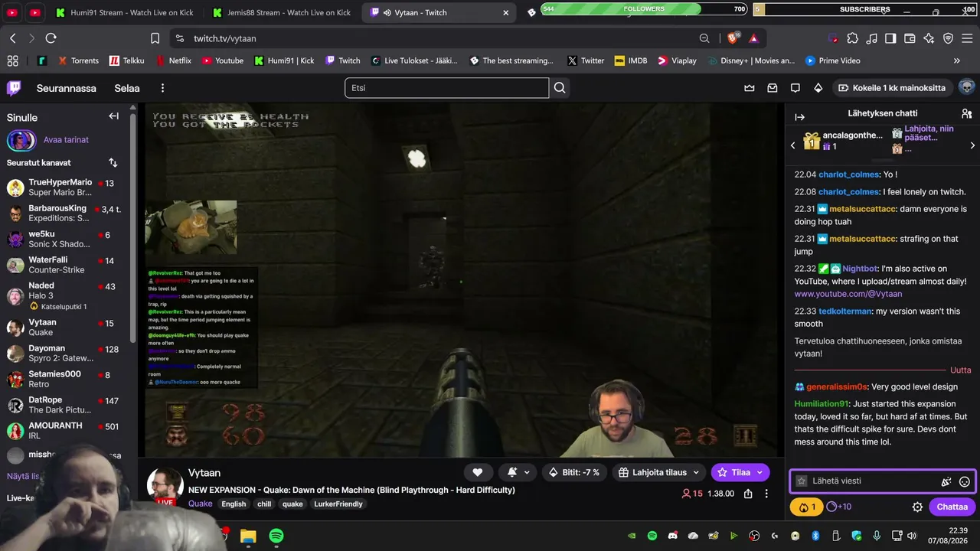Open the www.youtube.com/@Vytaan chat link
The width and height of the screenshot is (980, 551).
click(x=848, y=294)
